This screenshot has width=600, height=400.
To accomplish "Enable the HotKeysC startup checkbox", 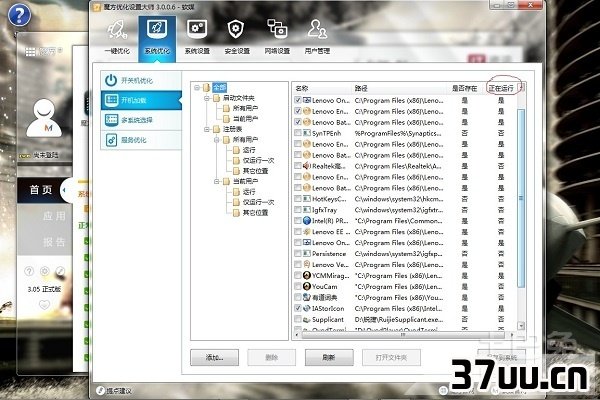I will click(298, 199).
